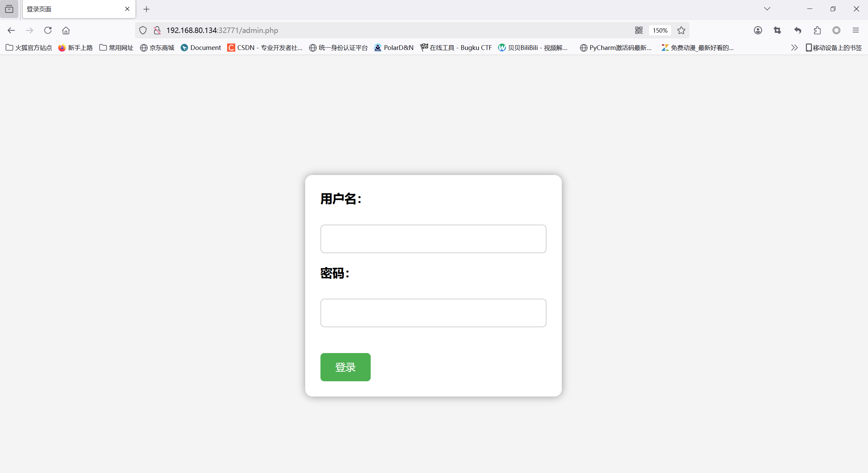
Task: Click the green 登录 button
Action: click(345, 367)
